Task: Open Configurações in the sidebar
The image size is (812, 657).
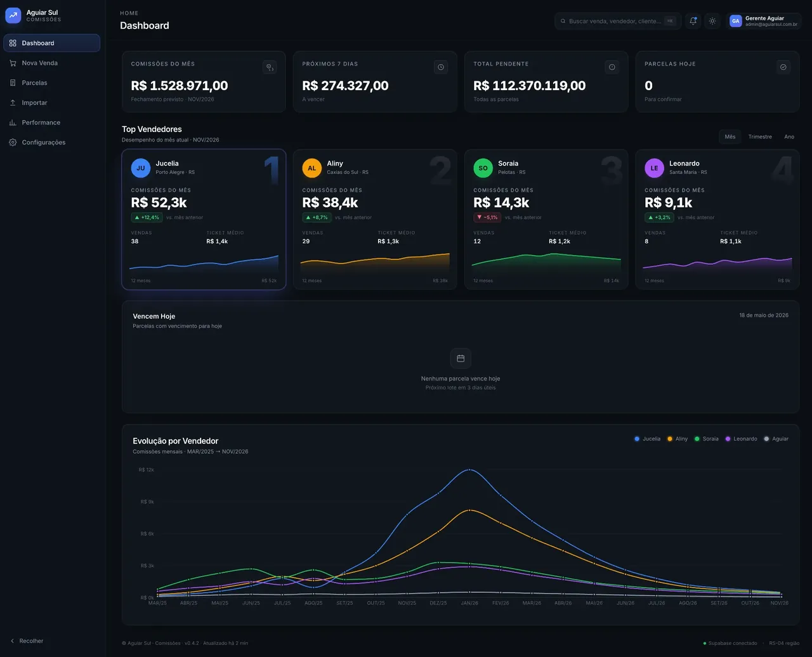Action: 52,142
